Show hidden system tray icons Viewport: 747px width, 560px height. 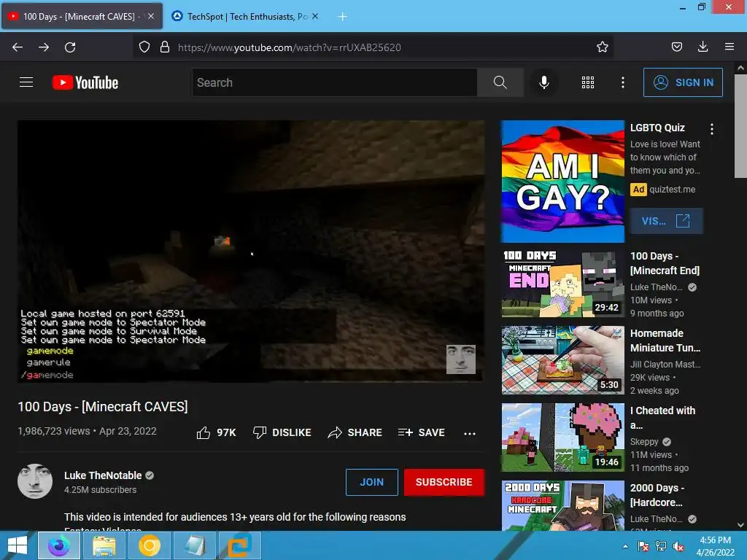point(625,546)
